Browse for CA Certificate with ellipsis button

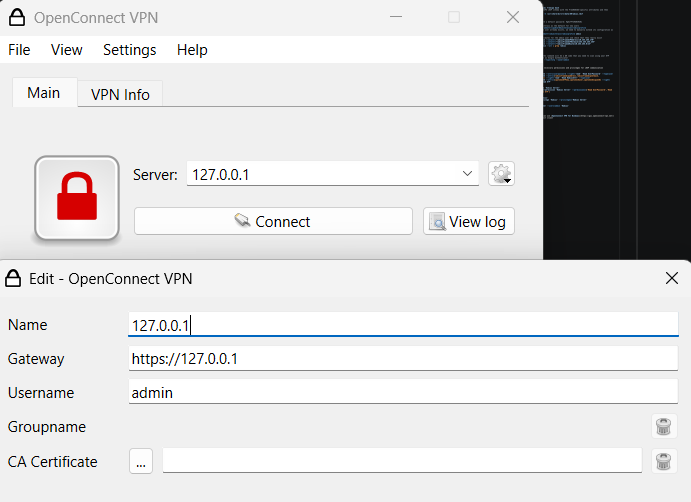141,461
